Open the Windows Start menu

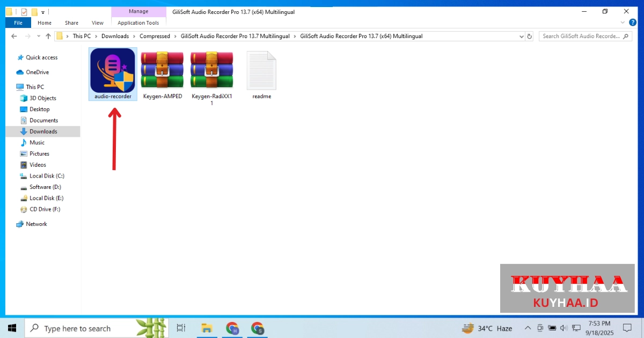[12, 328]
